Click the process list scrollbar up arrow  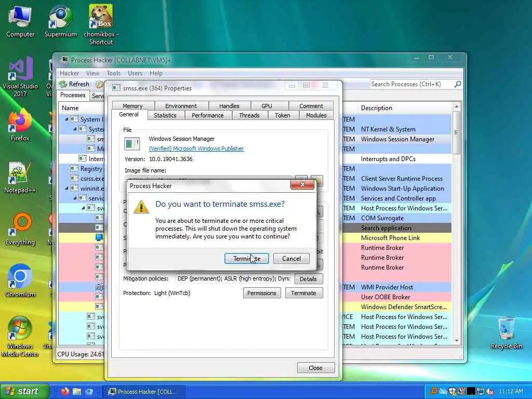tap(457, 107)
